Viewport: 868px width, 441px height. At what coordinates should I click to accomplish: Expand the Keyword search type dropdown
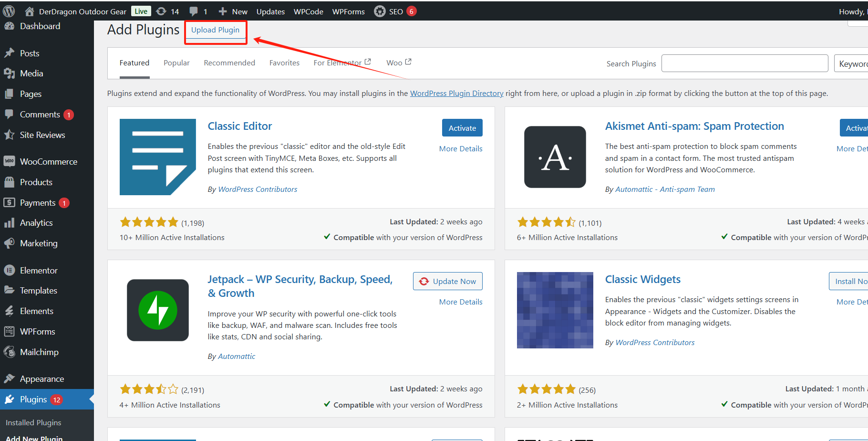[852, 63]
